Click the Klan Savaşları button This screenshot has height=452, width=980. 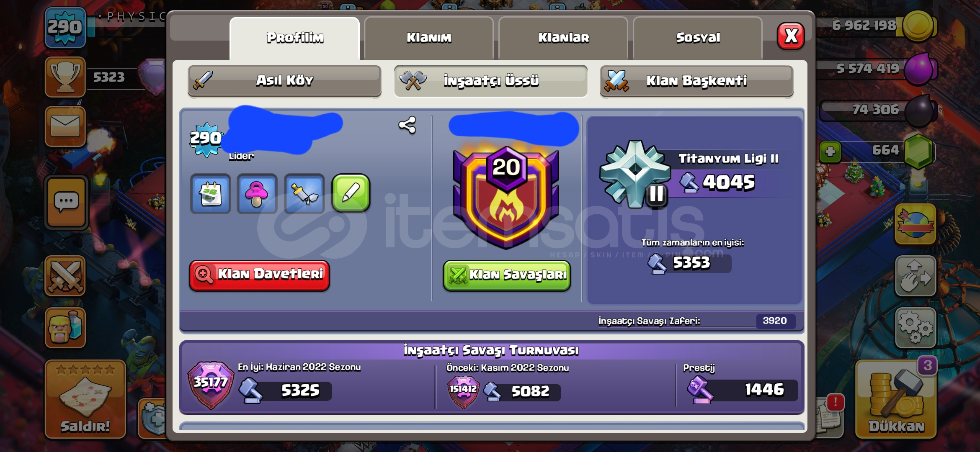507,275
